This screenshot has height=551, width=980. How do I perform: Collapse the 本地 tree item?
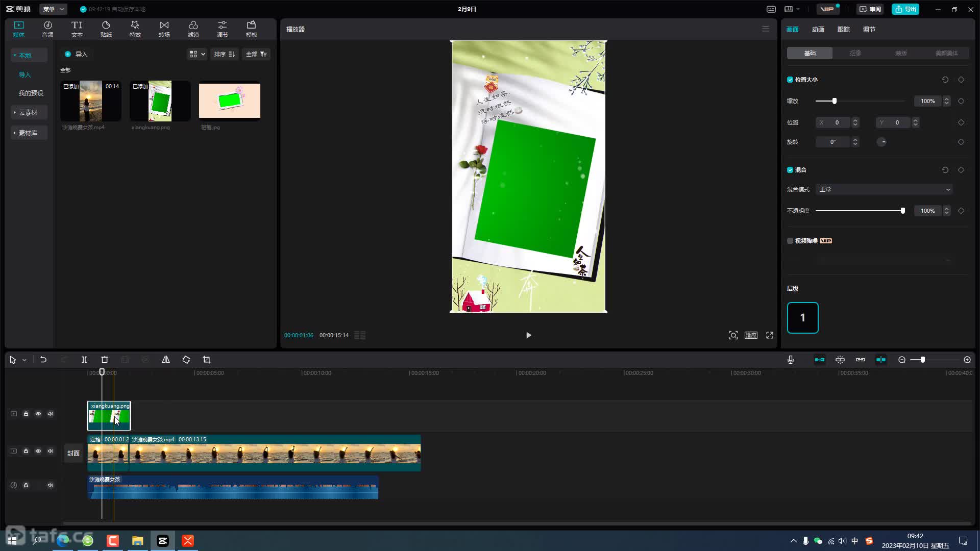29,55
